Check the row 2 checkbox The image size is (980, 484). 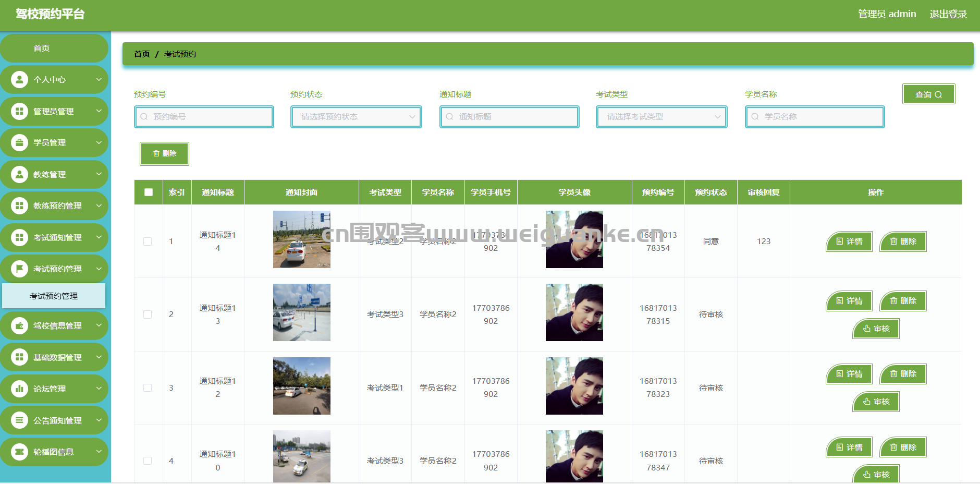click(148, 314)
